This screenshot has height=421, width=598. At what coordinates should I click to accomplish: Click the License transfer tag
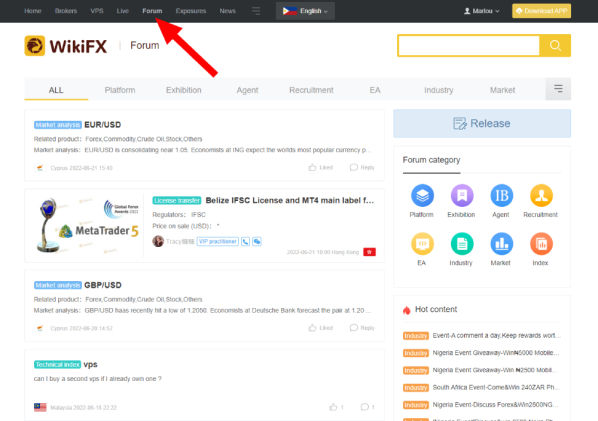pyautogui.click(x=177, y=201)
